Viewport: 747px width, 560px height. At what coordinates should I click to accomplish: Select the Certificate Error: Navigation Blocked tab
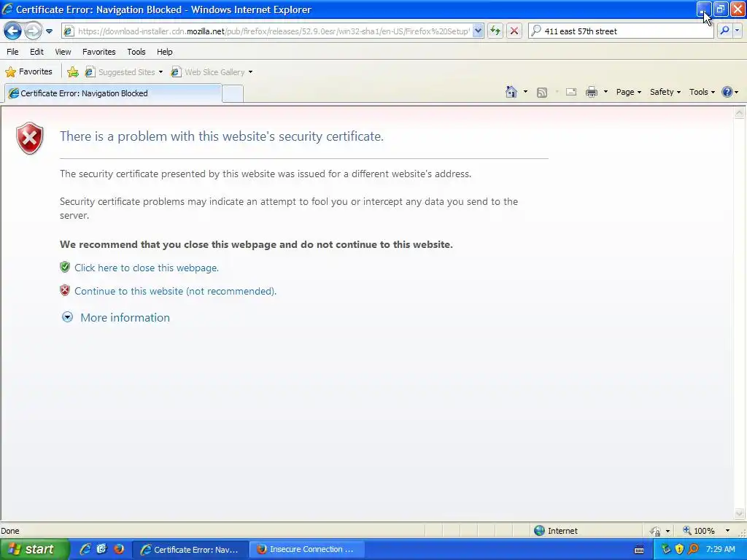tap(113, 93)
